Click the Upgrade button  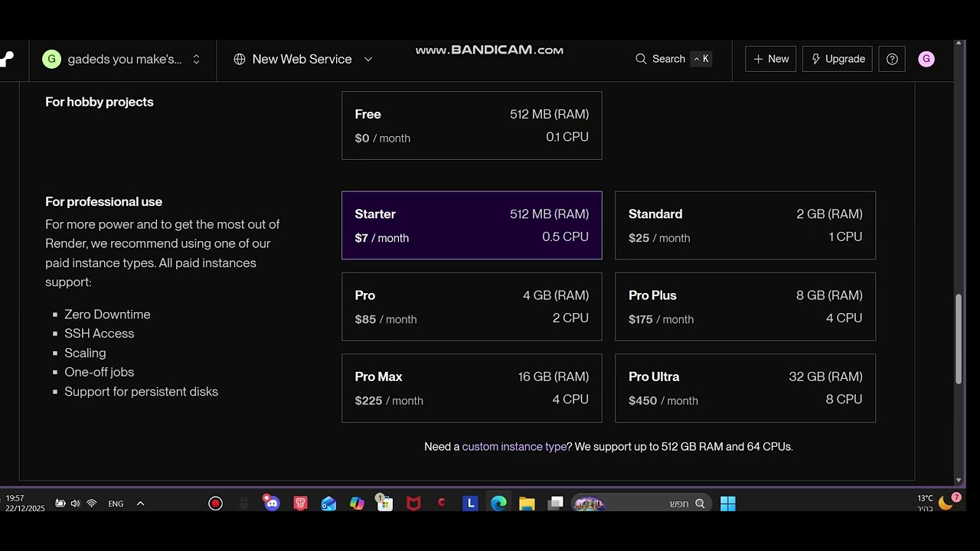838,59
